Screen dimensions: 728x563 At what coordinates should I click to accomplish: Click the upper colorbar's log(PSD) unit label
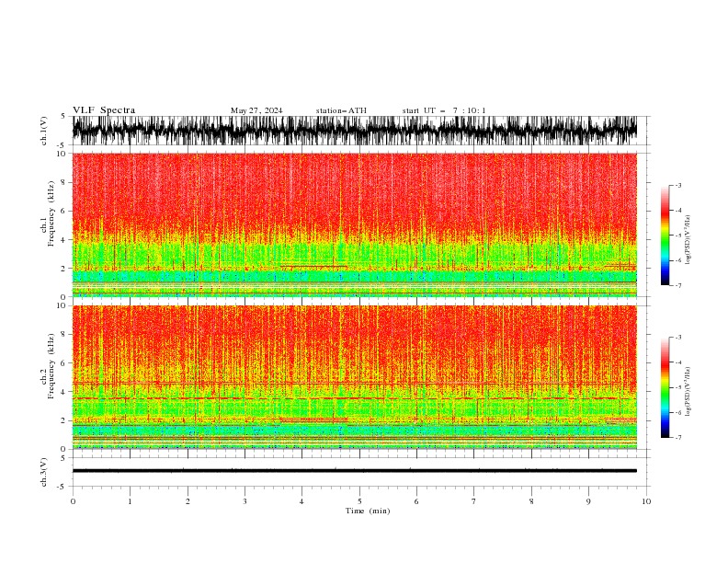click(x=688, y=240)
